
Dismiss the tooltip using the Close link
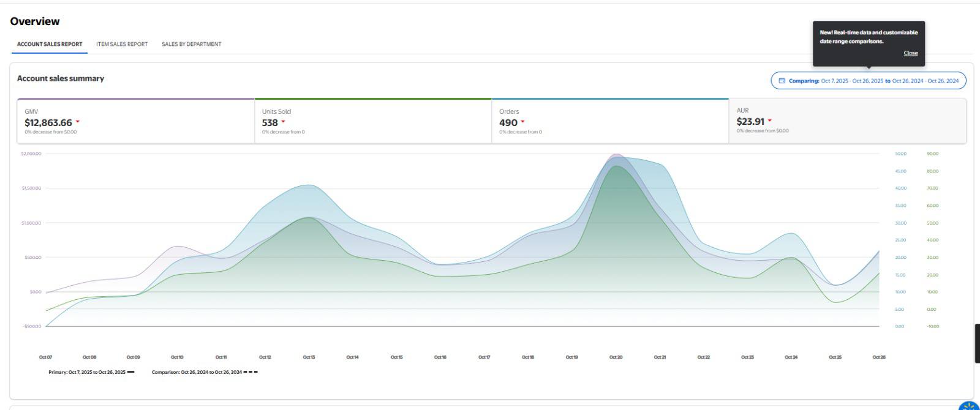[x=911, y=53]
